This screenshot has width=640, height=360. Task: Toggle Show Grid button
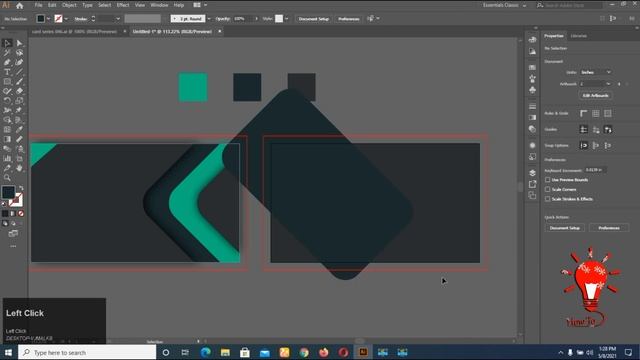pyautogui.click(x=596, y=113)
